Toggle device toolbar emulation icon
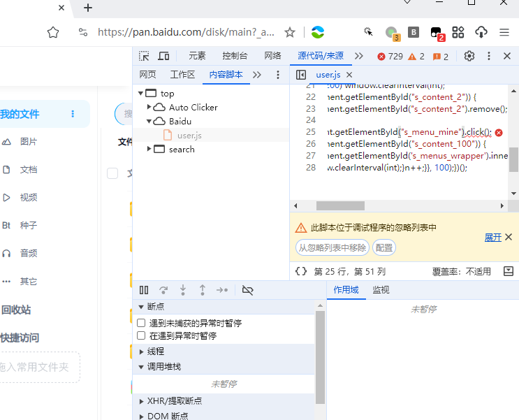Image resolution: width=519 pixels, height=420 pixels. click(x=163, y=56)
